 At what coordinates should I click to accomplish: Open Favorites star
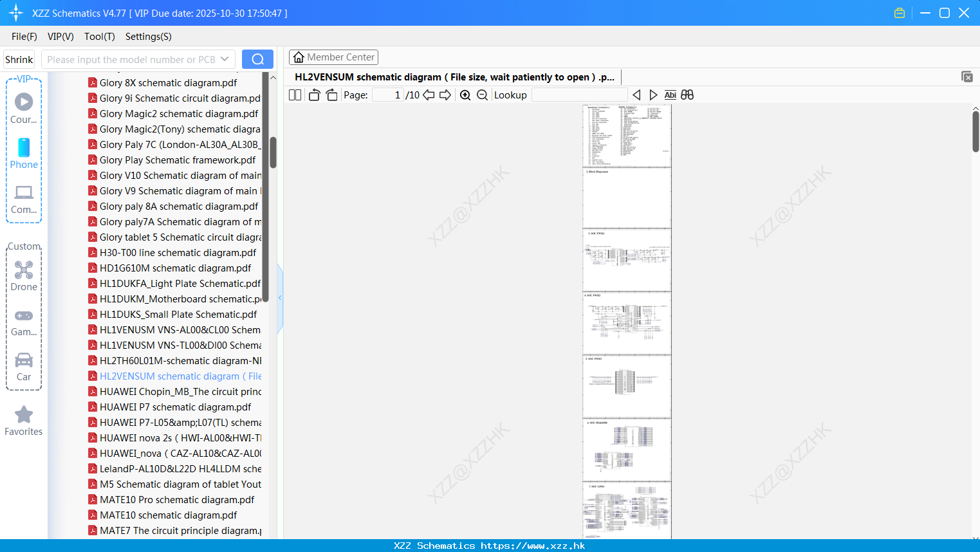tap(24, 421)
